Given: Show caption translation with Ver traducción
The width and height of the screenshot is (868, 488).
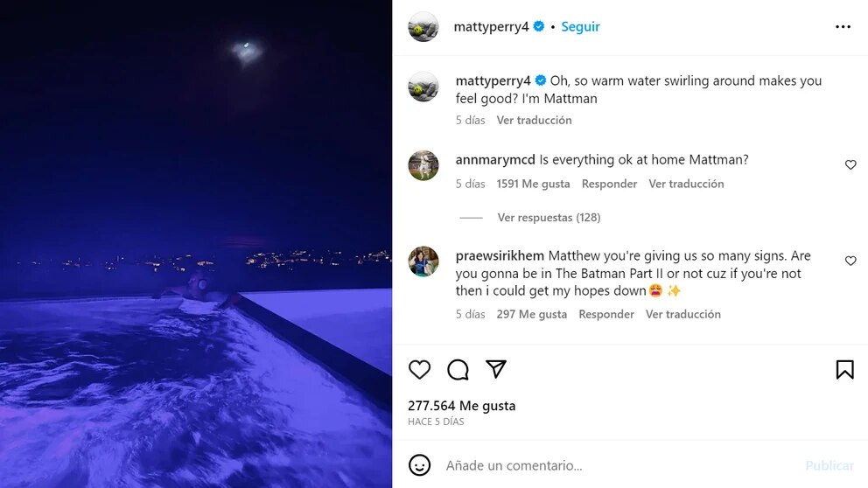Looking at the screenshot, I should pos(534,121).
